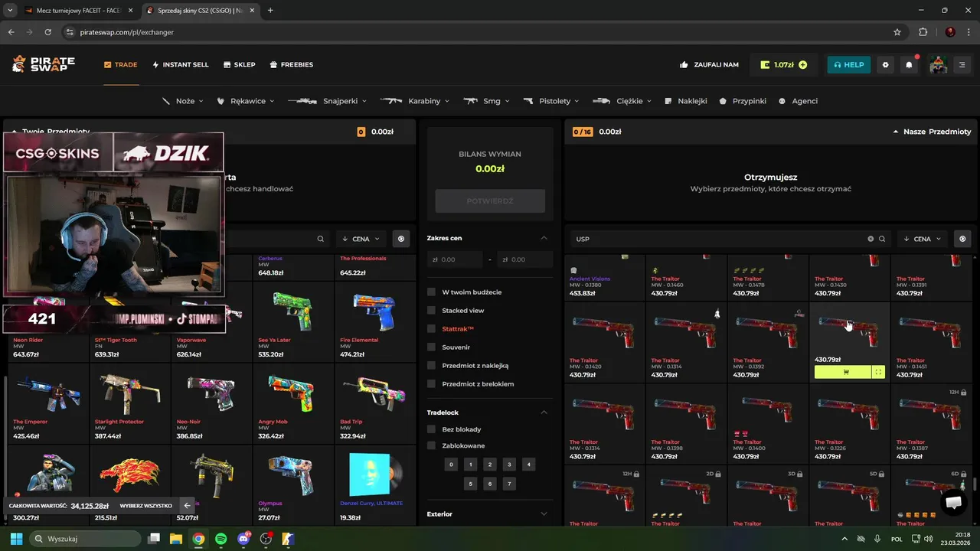The height and width of the screenshot is (551, 980).
Task: Open Spotify from the taskbar
Action: pyautogui.click(x=220, y=539)
